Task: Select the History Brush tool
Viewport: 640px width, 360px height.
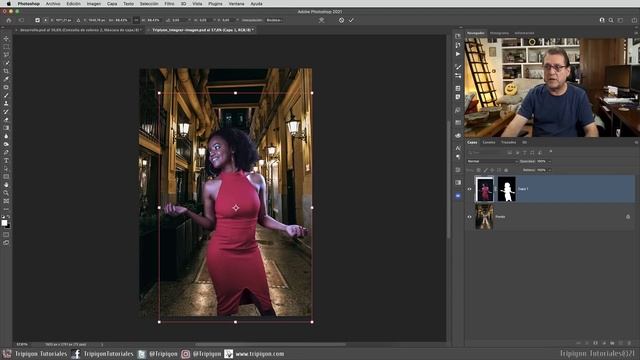Action: (x=6, y=112)
